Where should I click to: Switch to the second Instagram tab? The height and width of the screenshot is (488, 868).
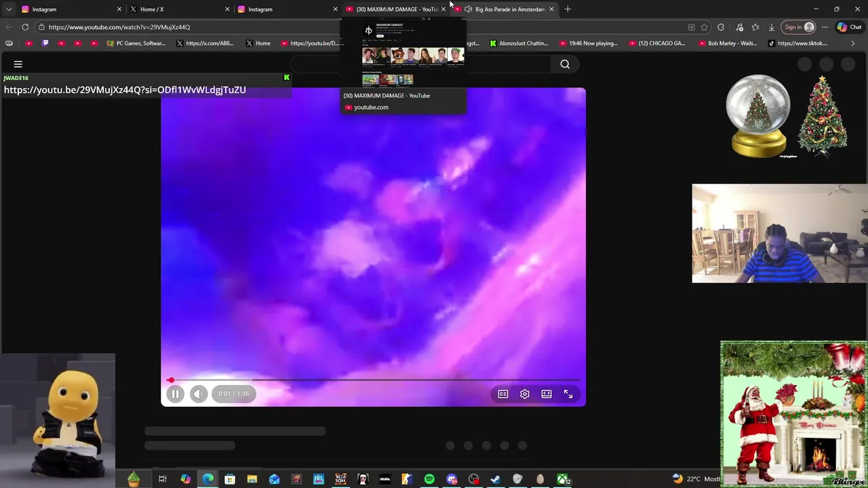click(x=287, y=9)
